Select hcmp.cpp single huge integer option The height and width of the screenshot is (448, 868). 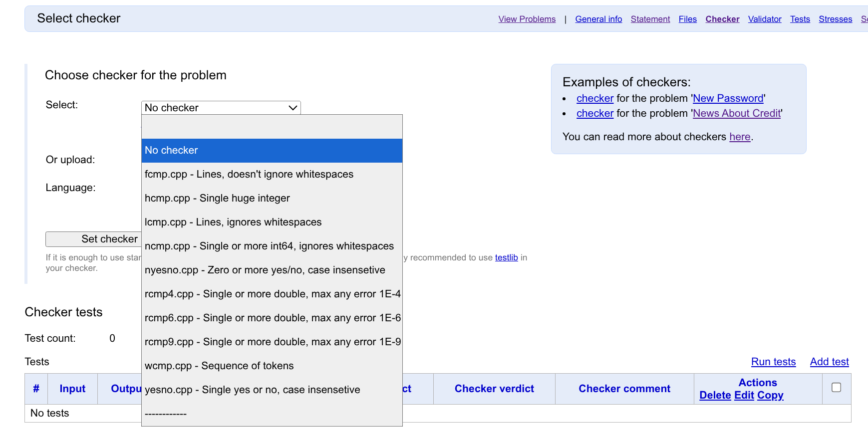[217, 198]
